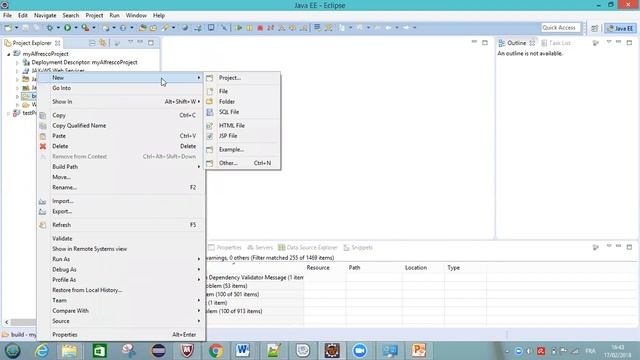Open the Project Explorer View Menu arrow
640x360 pixels.
tap(131, 42)
